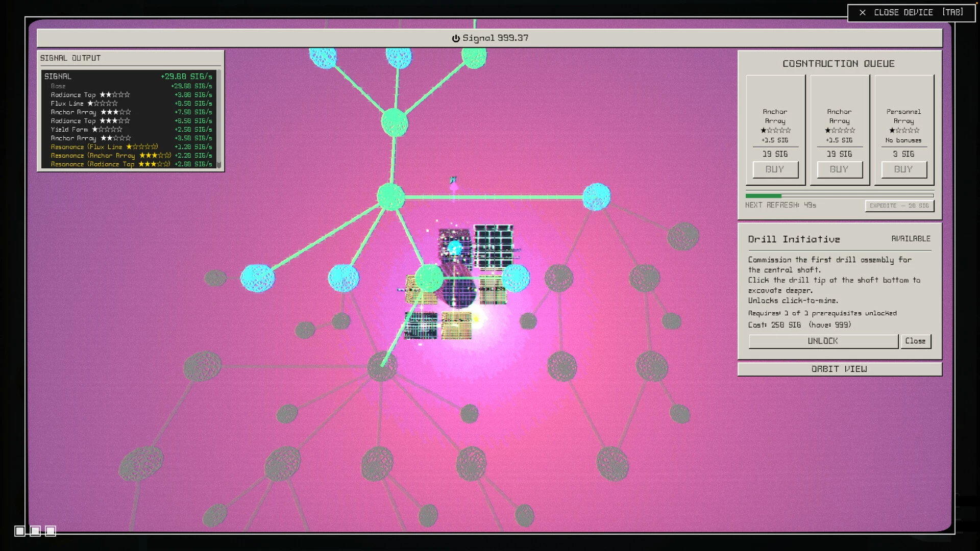Screen dimensions: 980x551
Task: Switch to Orbit View
Action: [840, 369]
